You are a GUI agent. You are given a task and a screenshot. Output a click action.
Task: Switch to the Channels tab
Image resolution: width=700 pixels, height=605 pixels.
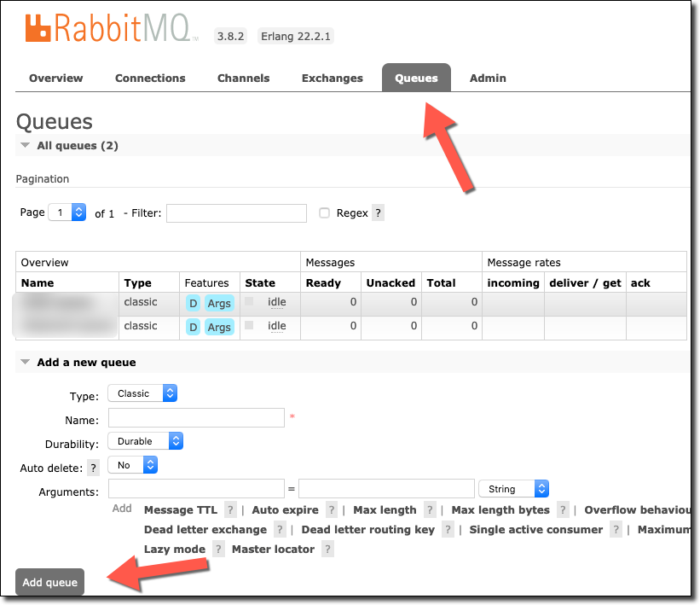pos(243,79)
